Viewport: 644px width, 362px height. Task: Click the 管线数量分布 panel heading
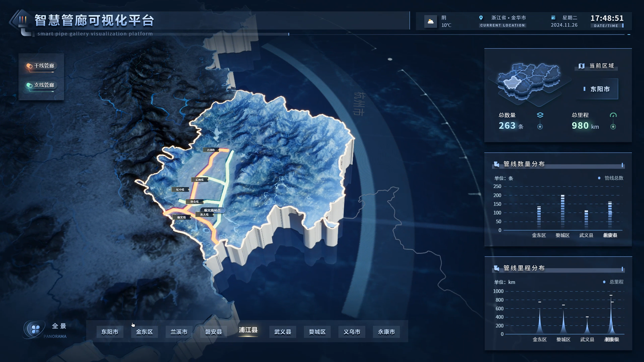(x=524, y=164)
